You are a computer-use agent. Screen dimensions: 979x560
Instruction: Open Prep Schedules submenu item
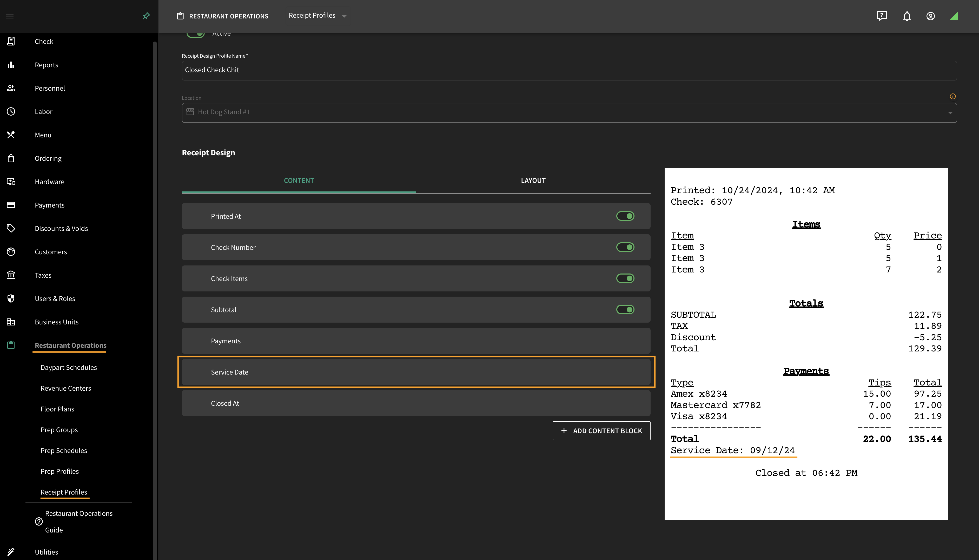(64, 451)
